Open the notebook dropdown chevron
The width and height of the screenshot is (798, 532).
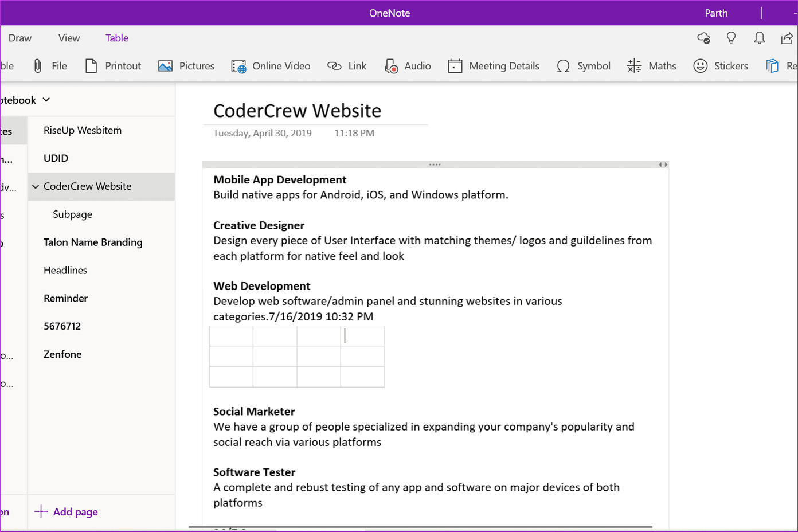click(x=46, y=100)
